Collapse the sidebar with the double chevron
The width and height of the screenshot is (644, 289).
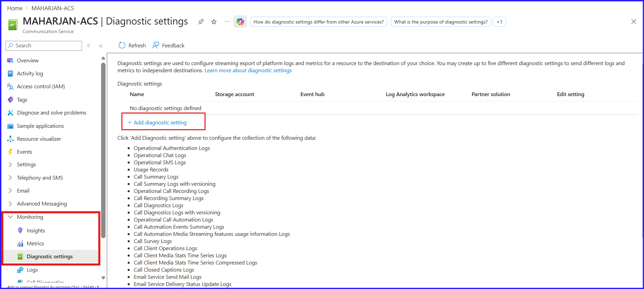coord(101,46)
